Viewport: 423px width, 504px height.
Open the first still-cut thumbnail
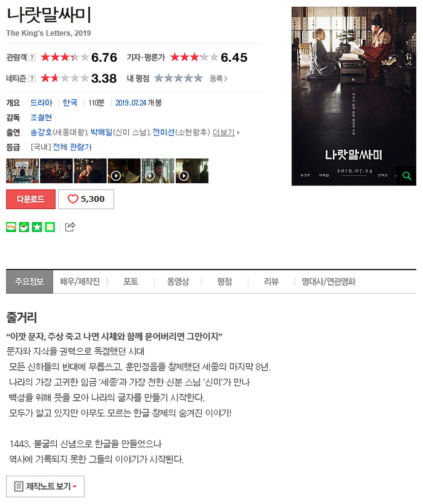(x=22, y=170)
